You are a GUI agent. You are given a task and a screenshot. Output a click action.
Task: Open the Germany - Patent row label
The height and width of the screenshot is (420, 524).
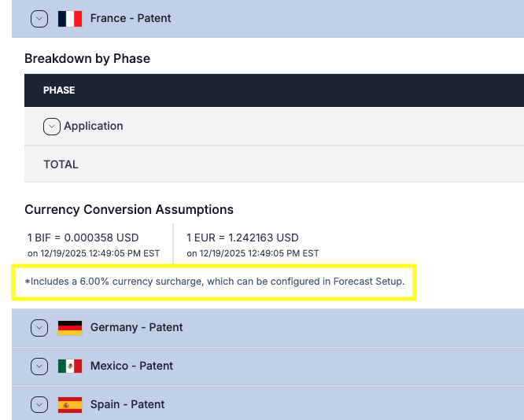click(137, 327)
